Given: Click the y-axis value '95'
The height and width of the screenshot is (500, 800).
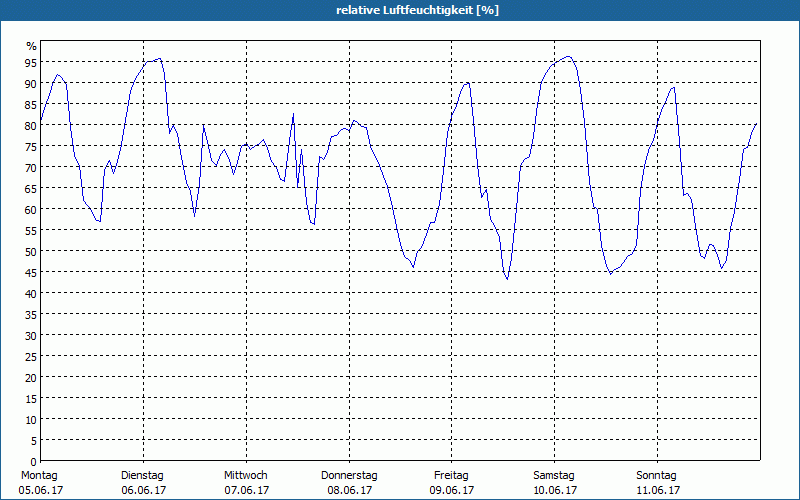Looking at the screenshot, I should pyautogui.click(x=31, y=63).
